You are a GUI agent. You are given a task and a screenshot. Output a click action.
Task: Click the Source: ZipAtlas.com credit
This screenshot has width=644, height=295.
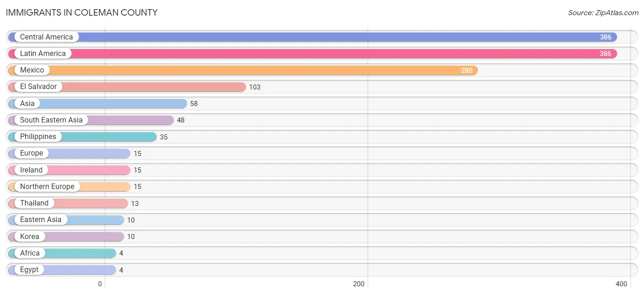click(603, 13)
